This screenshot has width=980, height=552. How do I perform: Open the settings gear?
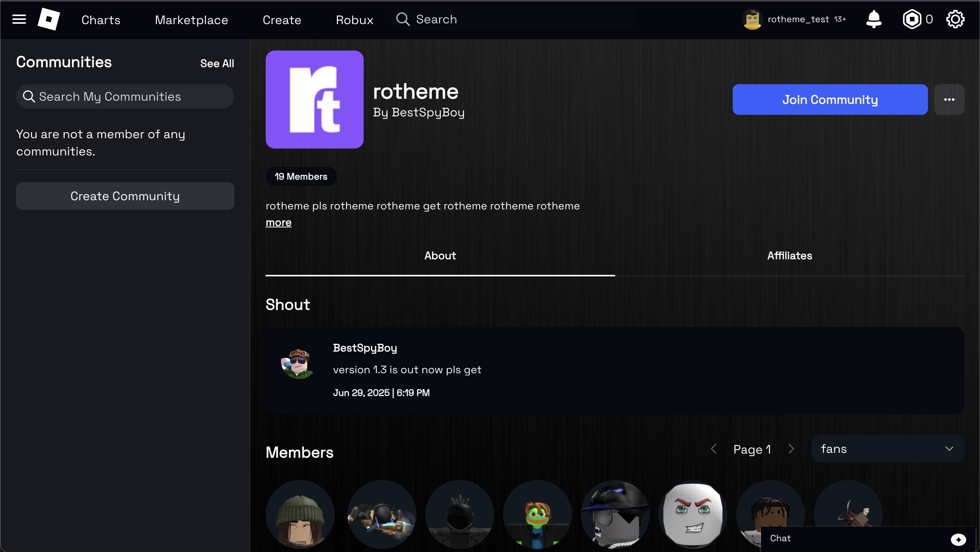click(955, 19)
